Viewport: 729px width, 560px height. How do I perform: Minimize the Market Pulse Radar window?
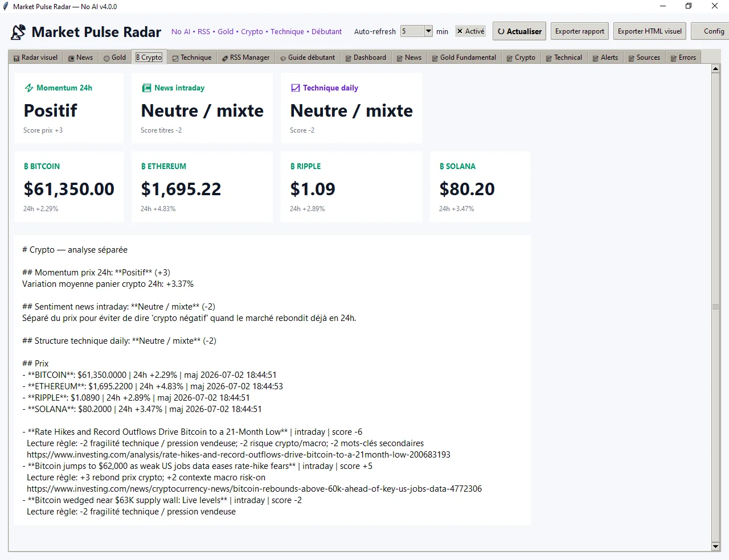pyautogui.click(x=663, y=6)
